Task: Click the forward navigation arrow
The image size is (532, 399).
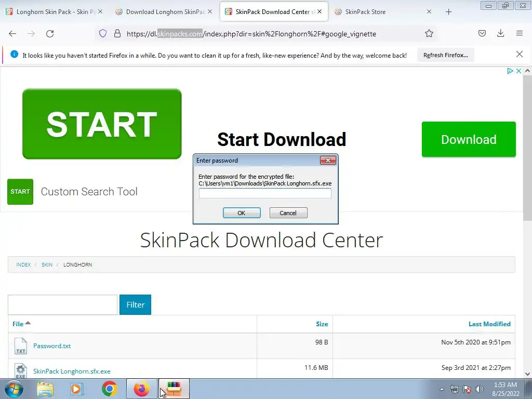Action: [31, 34]
